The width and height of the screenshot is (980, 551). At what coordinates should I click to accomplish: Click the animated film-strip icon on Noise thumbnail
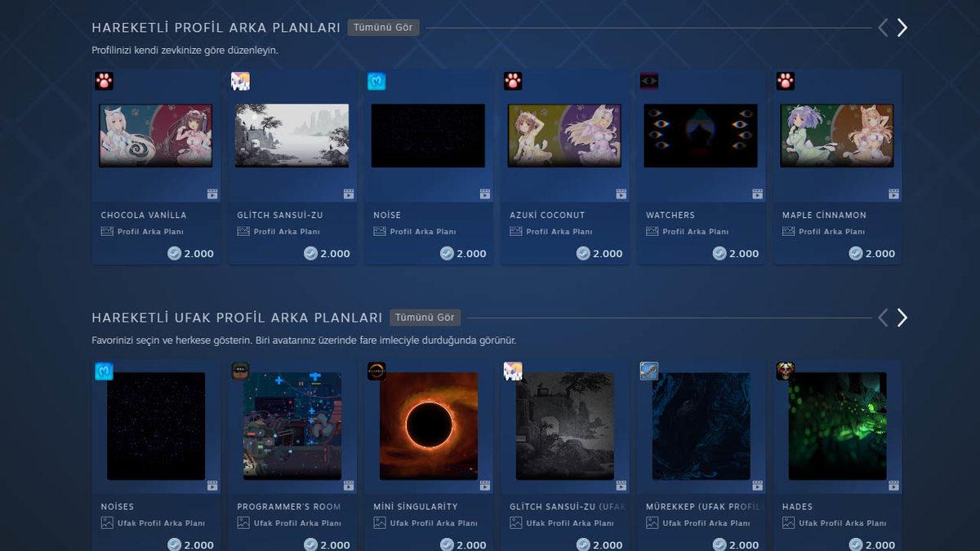tap(485, 193)
